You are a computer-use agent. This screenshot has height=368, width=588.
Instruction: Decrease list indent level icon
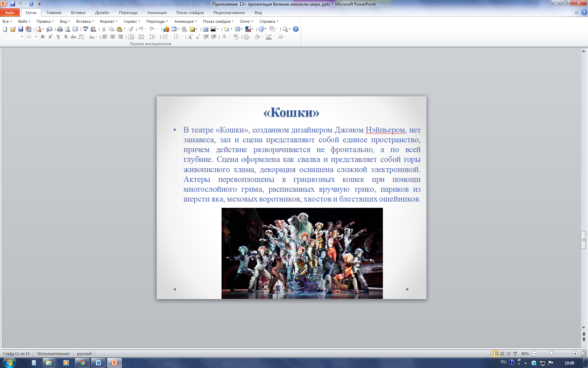(x=206, y=37)
